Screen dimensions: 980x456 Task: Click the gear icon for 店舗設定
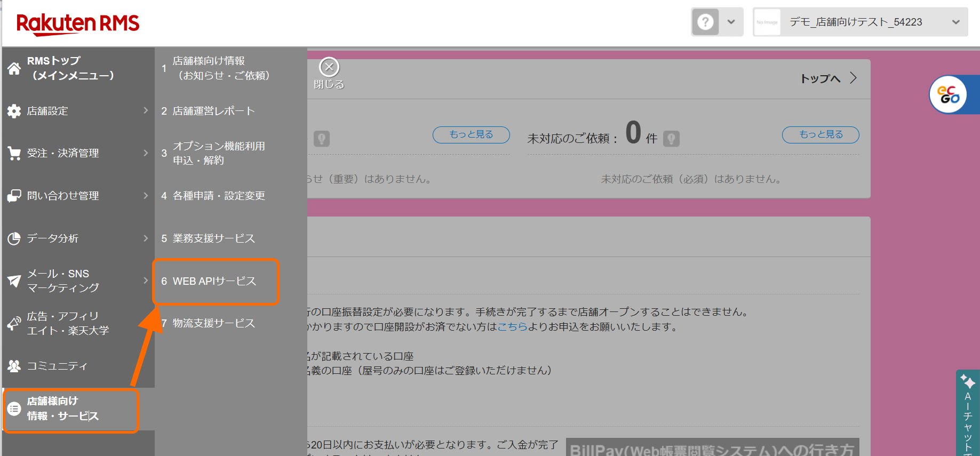point(14,111)
